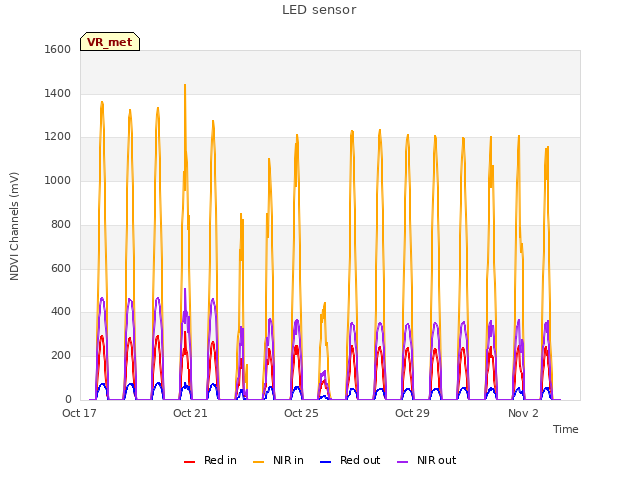This screenshot has width=640, height=480.
Task: Click the tallest NIR in peak near Oct 21
Action: (x=185, y=85)
